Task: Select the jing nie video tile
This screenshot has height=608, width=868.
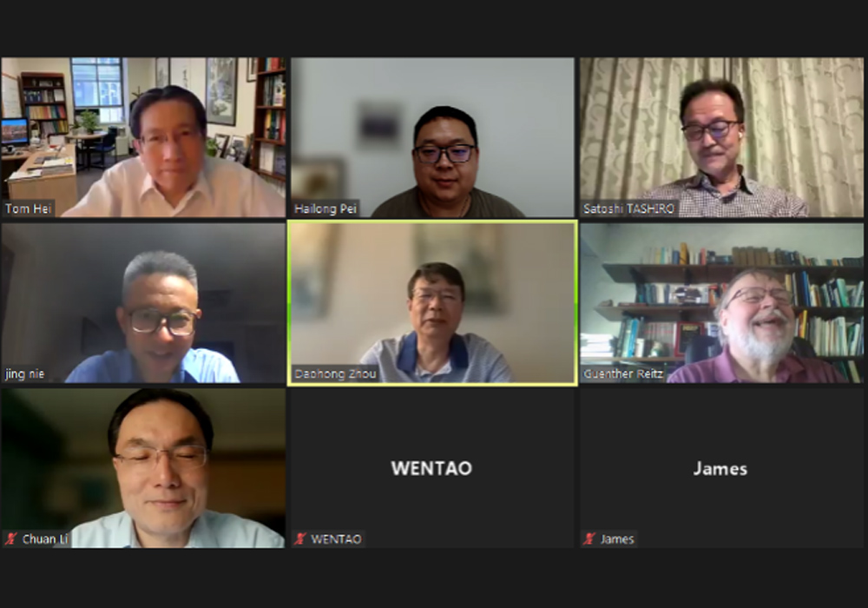Action: (x=143, y=303)
